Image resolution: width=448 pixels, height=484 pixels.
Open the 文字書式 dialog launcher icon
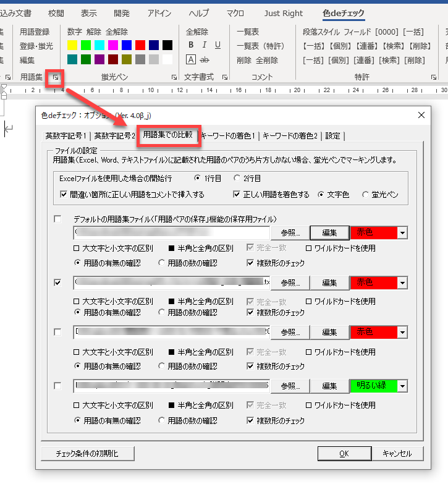pyautogui.click(x=225, y=77)
